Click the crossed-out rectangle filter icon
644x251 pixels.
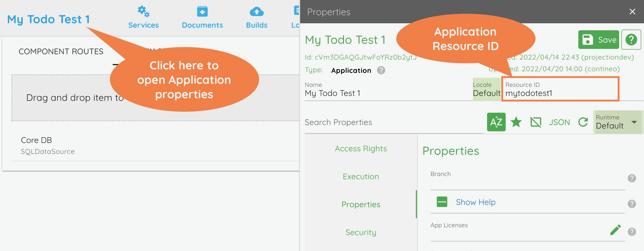[x=536, y=122]
